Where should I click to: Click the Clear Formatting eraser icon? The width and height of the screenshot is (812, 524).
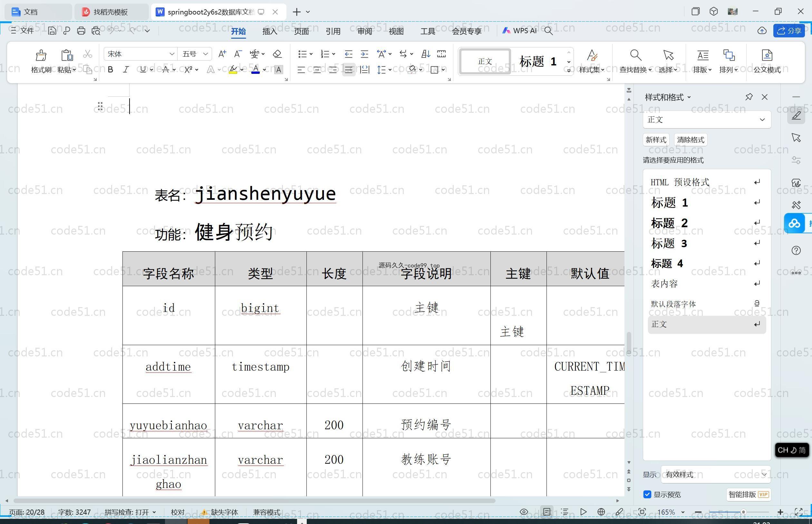coord(277,54)
